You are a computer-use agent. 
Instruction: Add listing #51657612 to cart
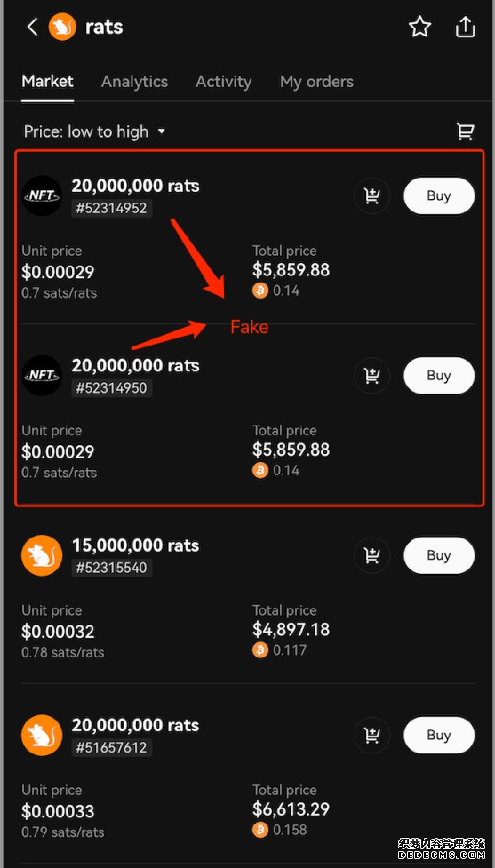pos(372,735)
